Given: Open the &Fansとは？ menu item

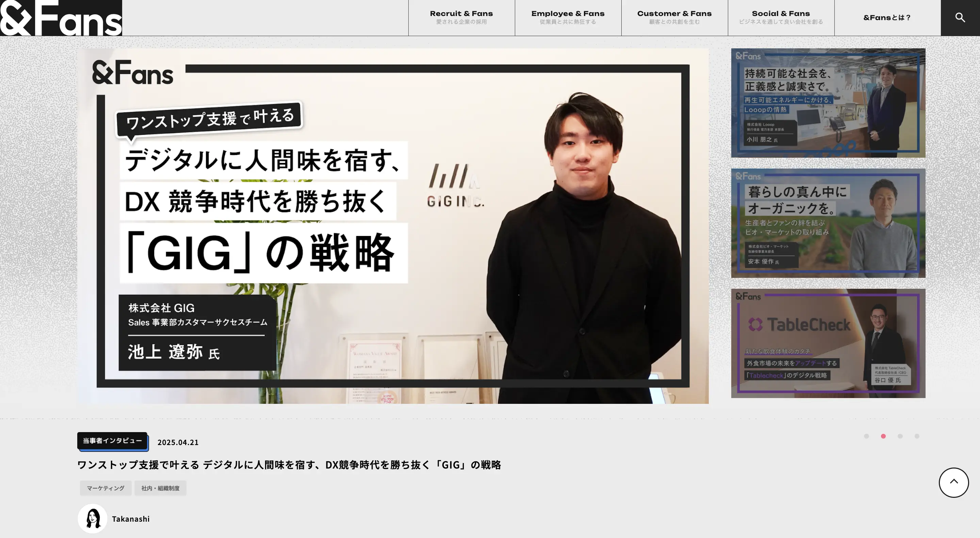Looking at the screenshot, I should (887, 17).
